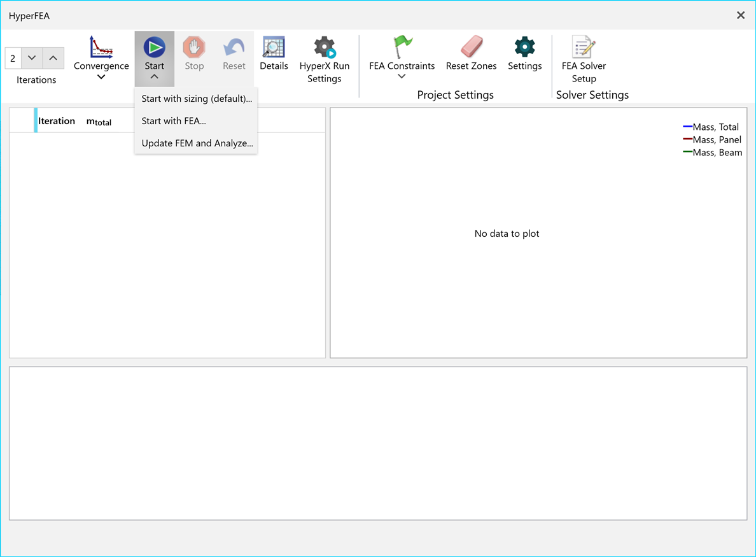Click the FEA Constraints flag icon
This screenshot has height=557, width=756.
pos(402,46)
